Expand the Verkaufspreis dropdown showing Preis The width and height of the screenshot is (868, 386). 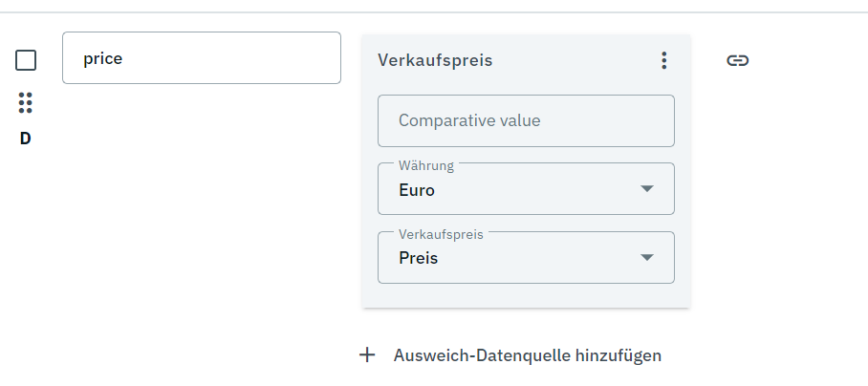tap(526, 258)
